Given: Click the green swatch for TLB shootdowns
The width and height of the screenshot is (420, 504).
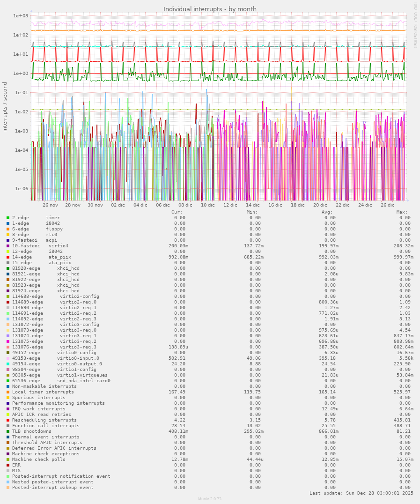Looking at the screenshot, I should click(x=8, y=431).
